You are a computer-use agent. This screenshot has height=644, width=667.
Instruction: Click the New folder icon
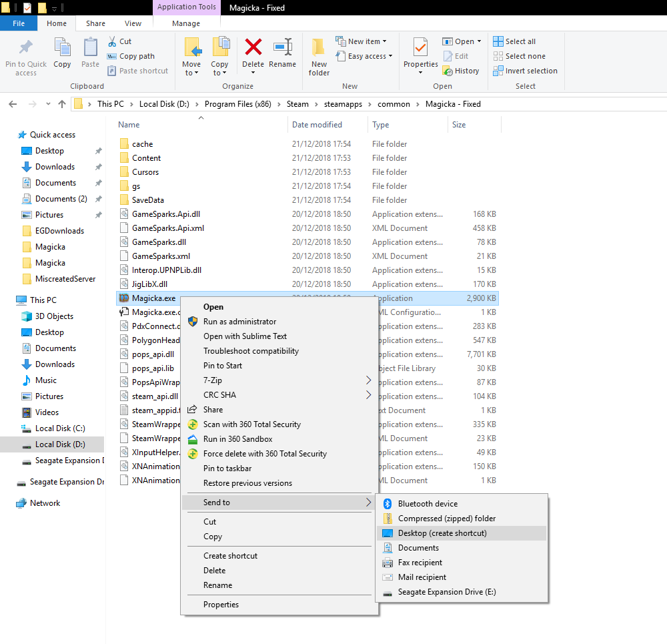(x=319, y=47)
